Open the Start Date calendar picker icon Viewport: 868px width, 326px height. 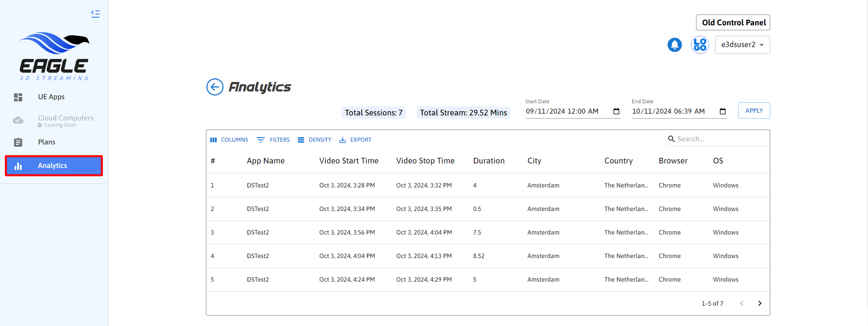(616, 111)
